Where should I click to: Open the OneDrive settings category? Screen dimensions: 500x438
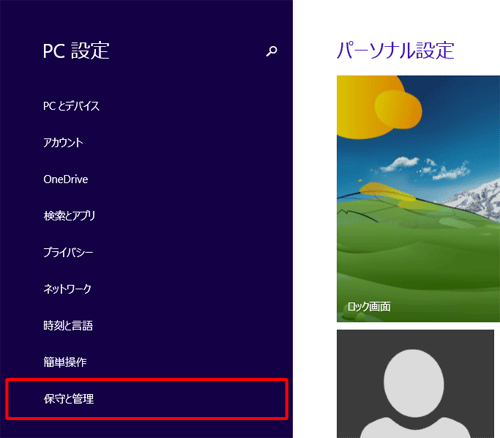point(66,179)
